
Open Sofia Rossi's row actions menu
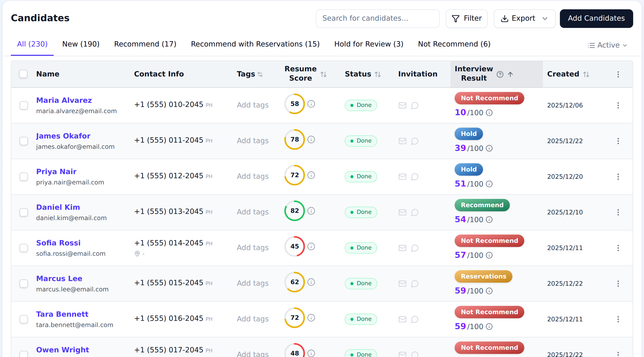coord(618,248)
